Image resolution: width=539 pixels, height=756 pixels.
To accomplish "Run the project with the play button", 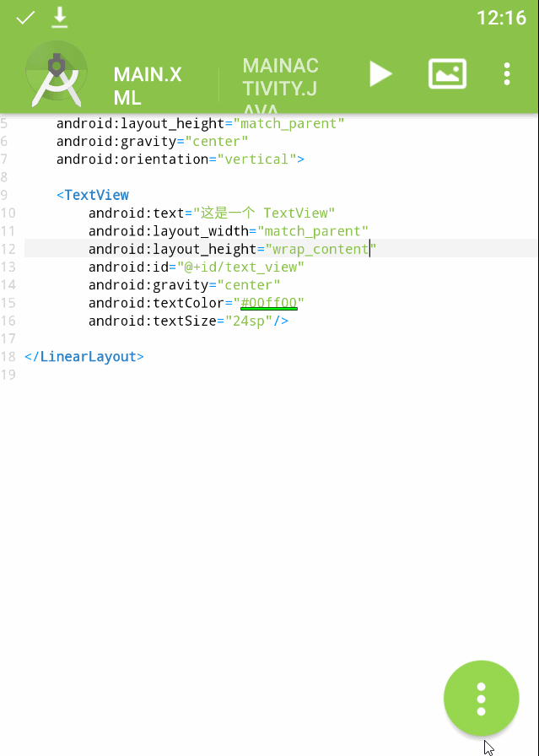I will (380, 73).
